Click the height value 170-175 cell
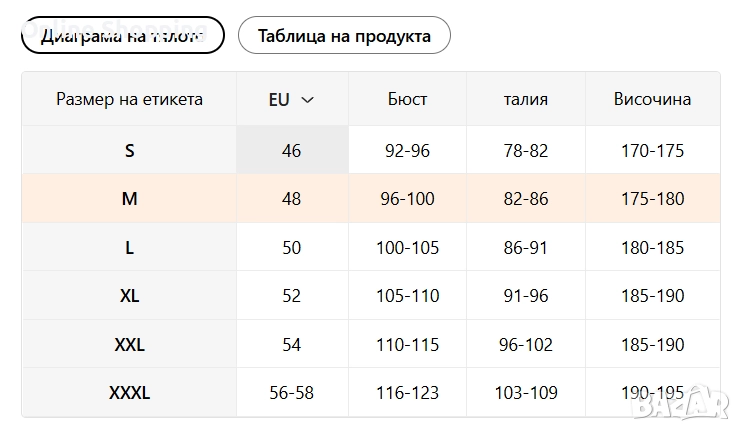 point(652,151)
